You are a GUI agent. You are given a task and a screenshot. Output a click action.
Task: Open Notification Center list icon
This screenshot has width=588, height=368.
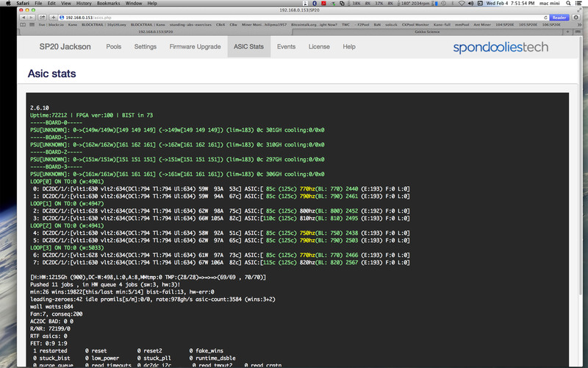coord(578,3)
